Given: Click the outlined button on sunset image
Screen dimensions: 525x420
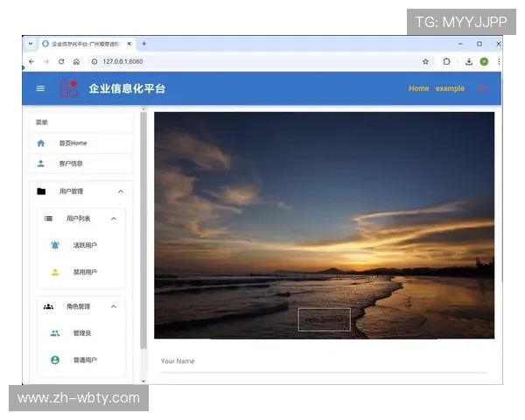Looking at the screenshot, I should coord(324,319).
